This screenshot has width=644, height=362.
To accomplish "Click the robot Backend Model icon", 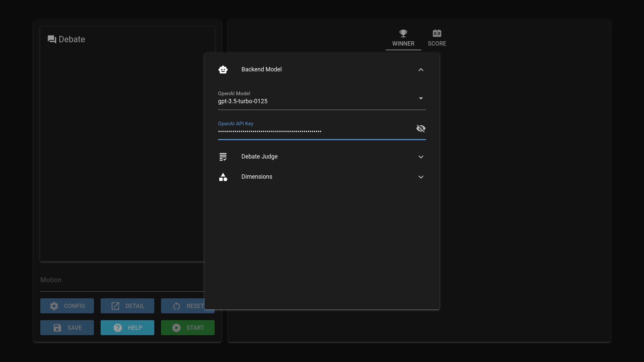I will tap(223, 69).
